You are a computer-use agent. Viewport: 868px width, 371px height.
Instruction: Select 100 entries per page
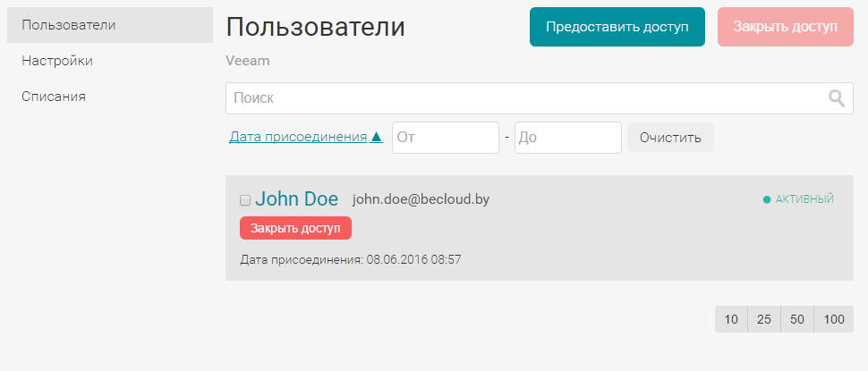[834, 319]
